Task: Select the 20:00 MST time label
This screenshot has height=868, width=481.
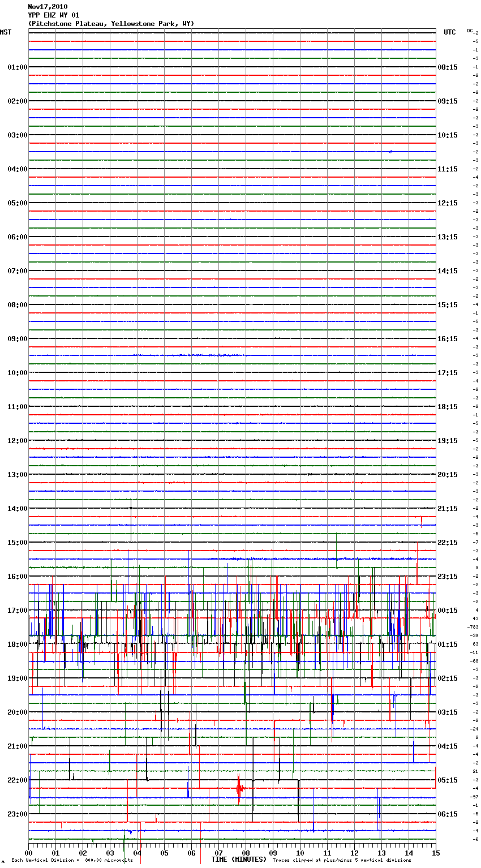Action: [18, 712]
